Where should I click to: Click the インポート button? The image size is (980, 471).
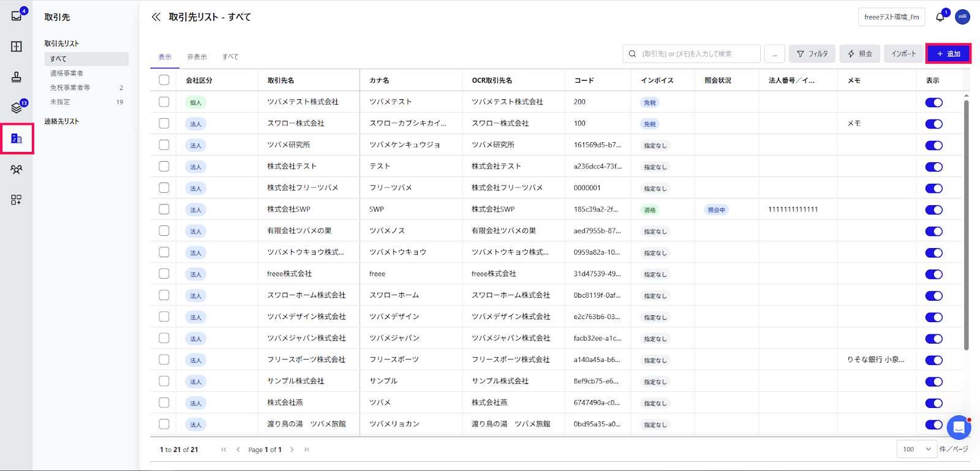[x=903, y=54]
